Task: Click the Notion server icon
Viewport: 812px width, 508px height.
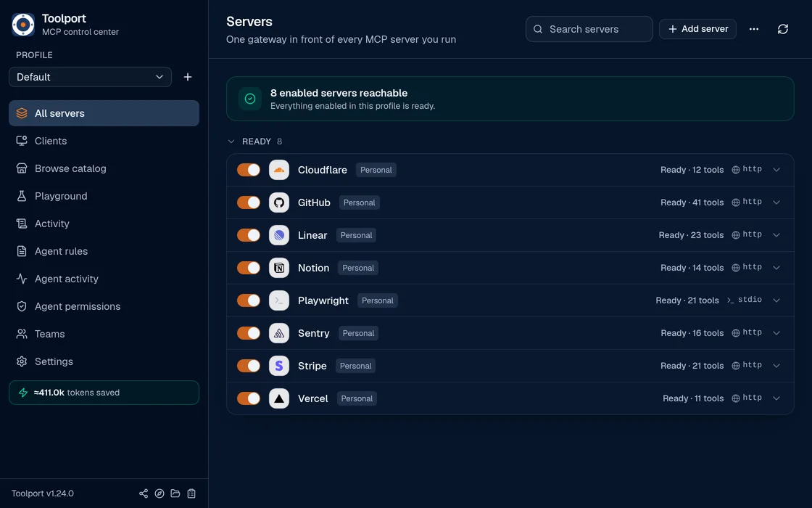Action: 279,268
